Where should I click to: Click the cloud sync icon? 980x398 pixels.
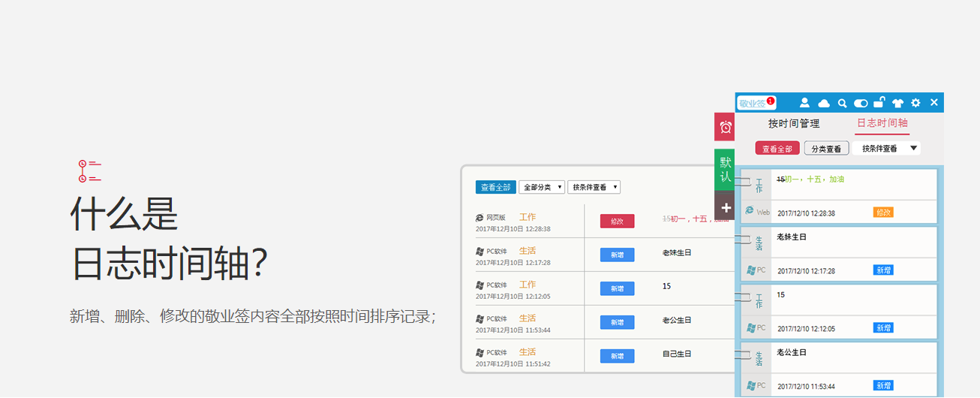(823, 103)
